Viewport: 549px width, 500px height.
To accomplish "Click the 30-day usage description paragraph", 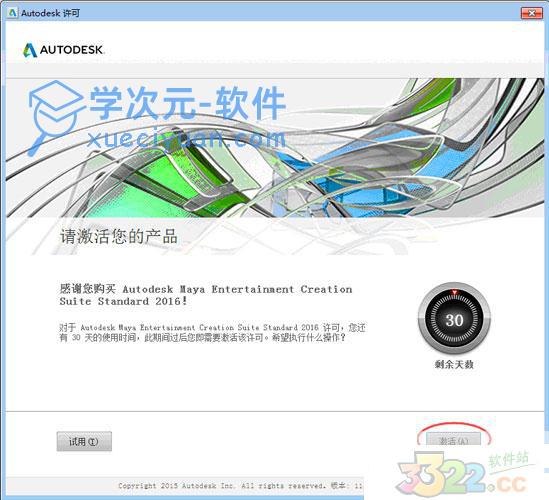I will pyautogui.click(x=212, y=333).
